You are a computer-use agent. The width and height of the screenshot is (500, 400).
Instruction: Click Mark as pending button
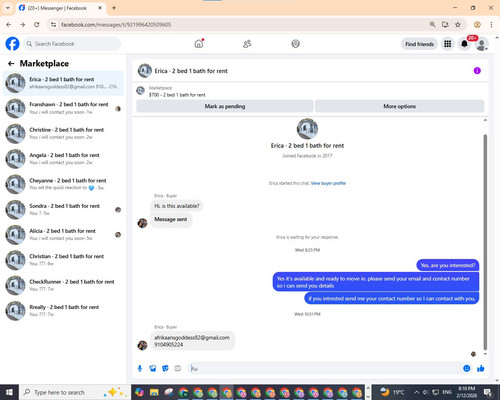pos(225,106)
